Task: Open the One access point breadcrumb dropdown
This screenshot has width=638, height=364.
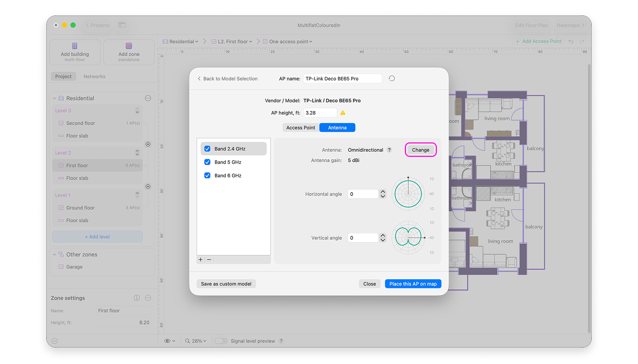Action: [x=288, y=42]
